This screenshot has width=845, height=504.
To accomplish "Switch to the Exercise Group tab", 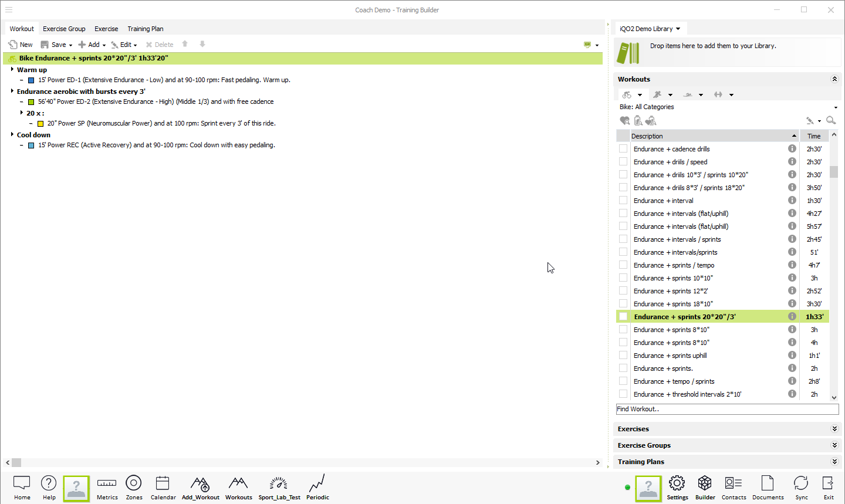I will [x=64, y=29].
